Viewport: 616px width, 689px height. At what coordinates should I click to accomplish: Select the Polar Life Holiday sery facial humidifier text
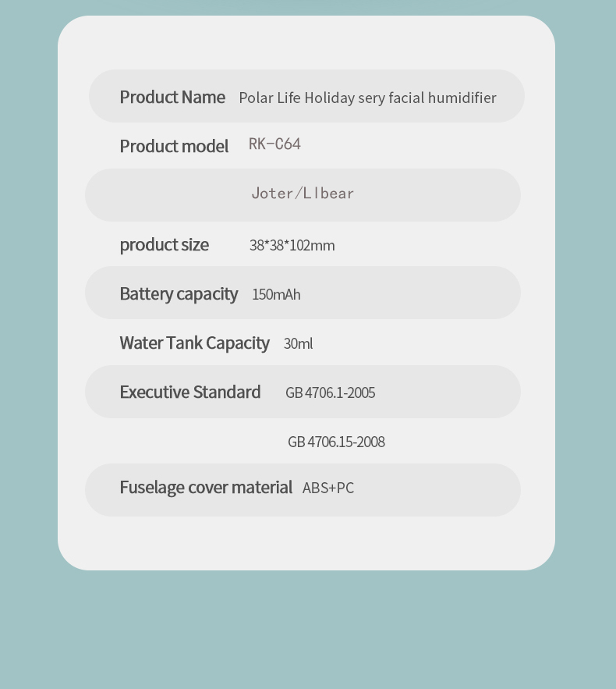367,98
